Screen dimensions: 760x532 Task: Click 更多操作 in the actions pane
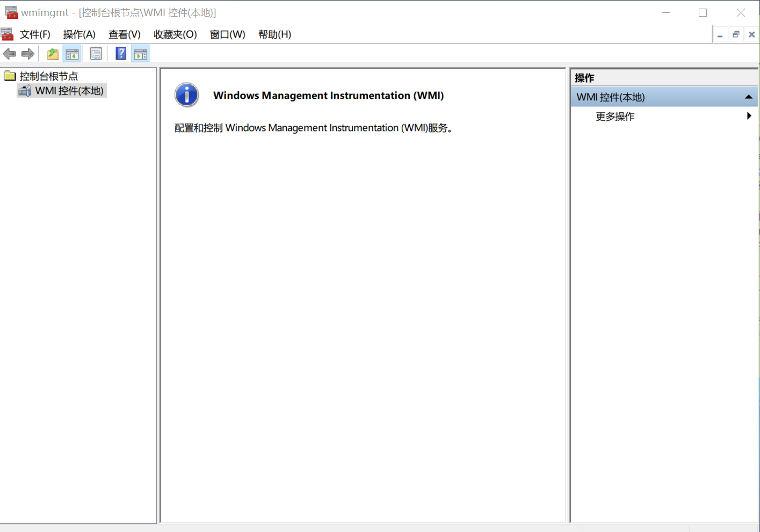point(615,116)
